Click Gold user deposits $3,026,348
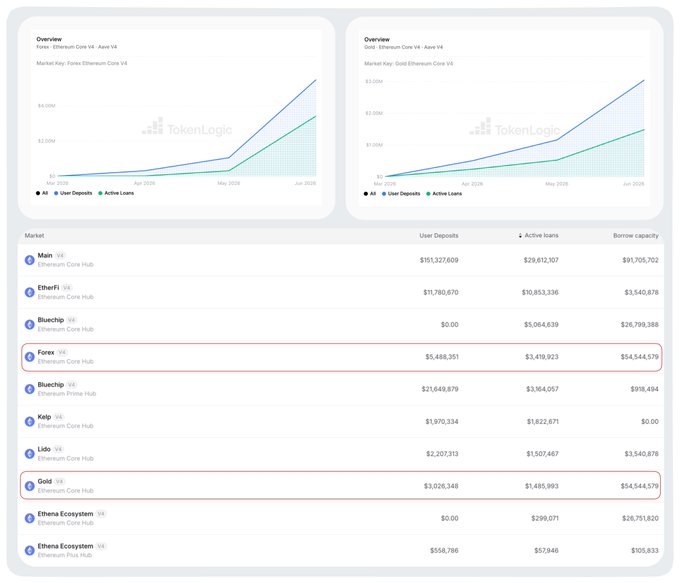Screen dimensions: 680x583 441,486
